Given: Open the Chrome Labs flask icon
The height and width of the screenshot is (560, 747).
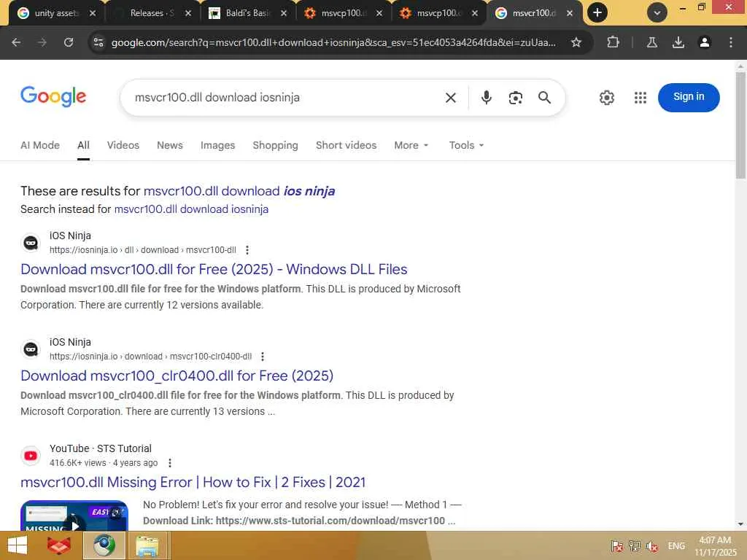Looking at the screenshot, I should pos(651,42).
